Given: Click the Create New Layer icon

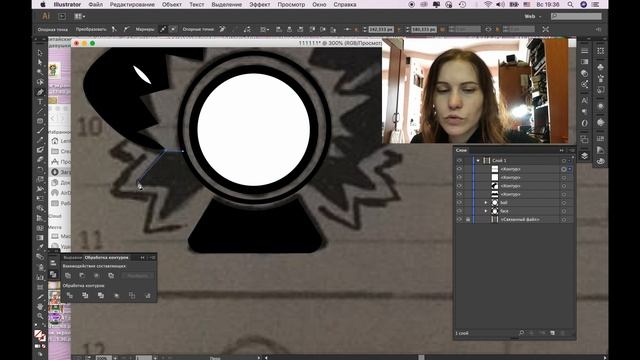Looking at the screenshot, I should click(552, 333).
